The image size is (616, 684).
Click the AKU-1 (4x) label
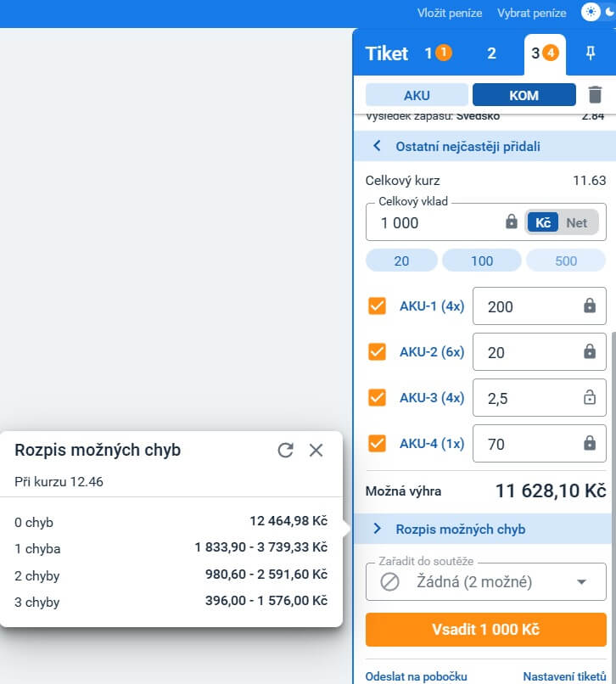tap(432, 306)
